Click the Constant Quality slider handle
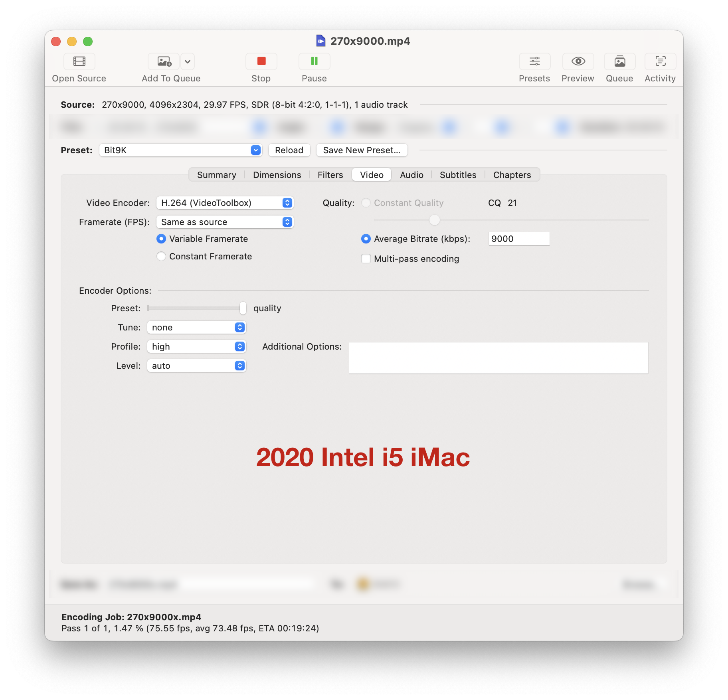728x700 pixels. pos(434,219)
